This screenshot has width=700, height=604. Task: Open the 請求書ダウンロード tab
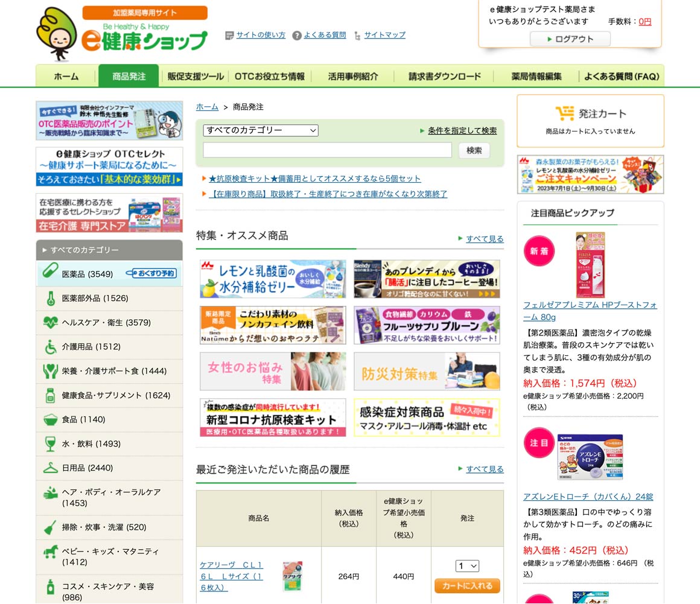(445, 77)
